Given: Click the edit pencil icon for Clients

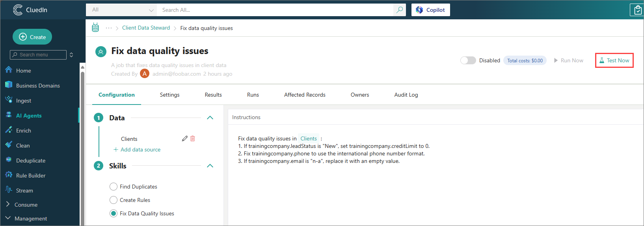Looking at the screenshot, I should click(x=184, y=138).
